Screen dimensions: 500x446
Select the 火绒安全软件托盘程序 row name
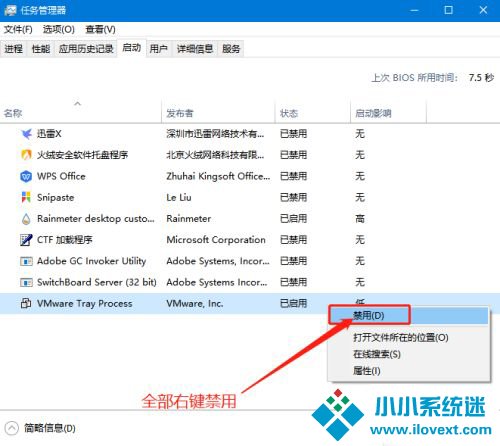tap(83, 155)
